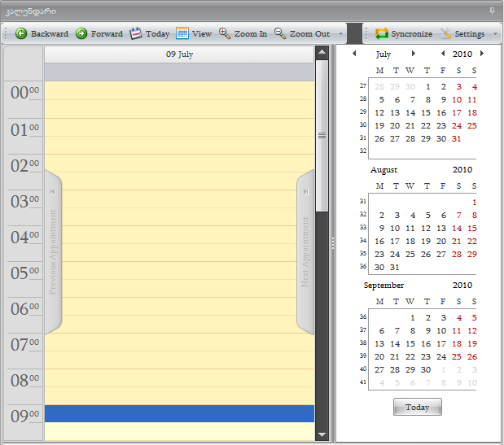The width and height of the screenshot is (504, 445).
Task: Click grayed October 10 in September calendar
Action: point(472,382)
